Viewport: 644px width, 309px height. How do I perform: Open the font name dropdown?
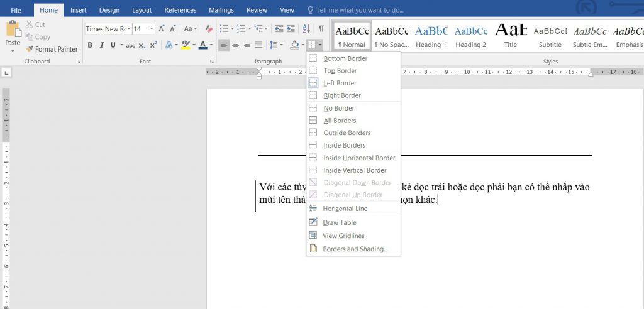coord(130,29)
